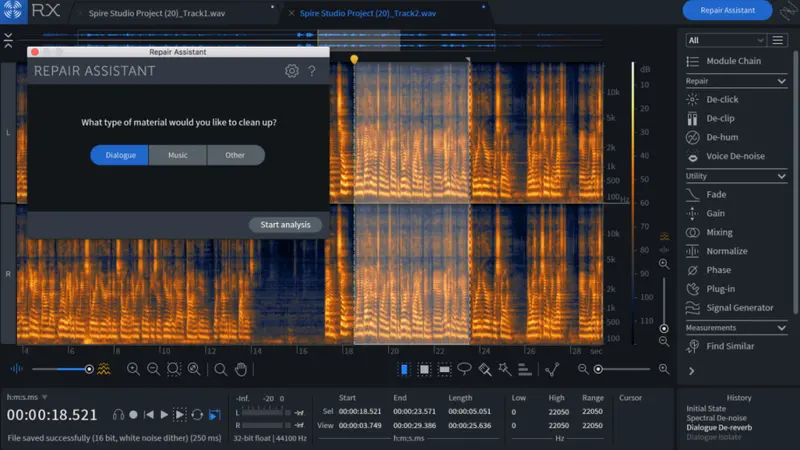Rewind to the start
Screen dimensions: 800x450
(x=148, y=415)
